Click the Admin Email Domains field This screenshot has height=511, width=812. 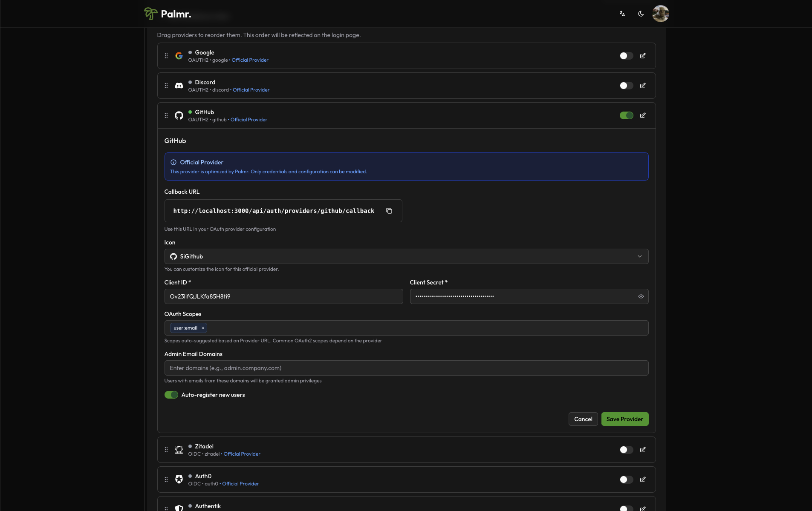click(x=406, y=368)
